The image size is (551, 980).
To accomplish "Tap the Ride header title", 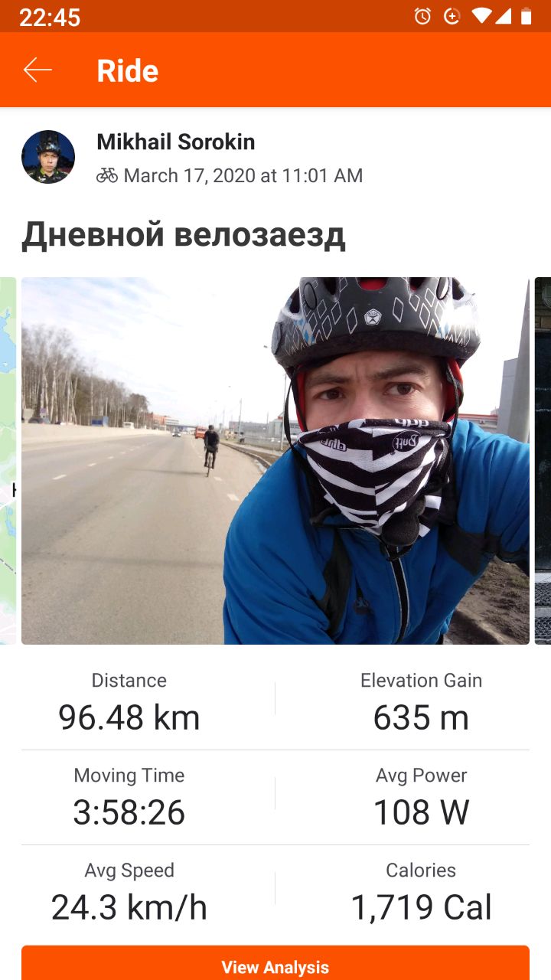I will tap(128, 71).
